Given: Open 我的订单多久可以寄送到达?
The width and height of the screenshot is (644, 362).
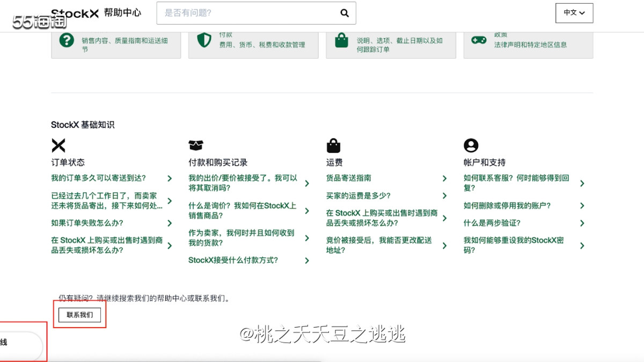Looking at the screenshot, I should point(98,178).
